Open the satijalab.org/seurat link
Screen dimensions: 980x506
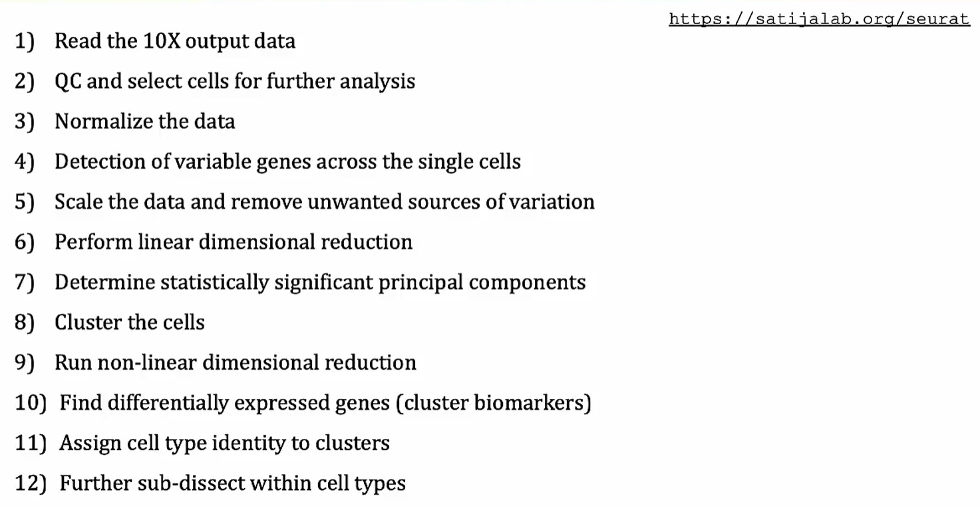coord(819,19)
